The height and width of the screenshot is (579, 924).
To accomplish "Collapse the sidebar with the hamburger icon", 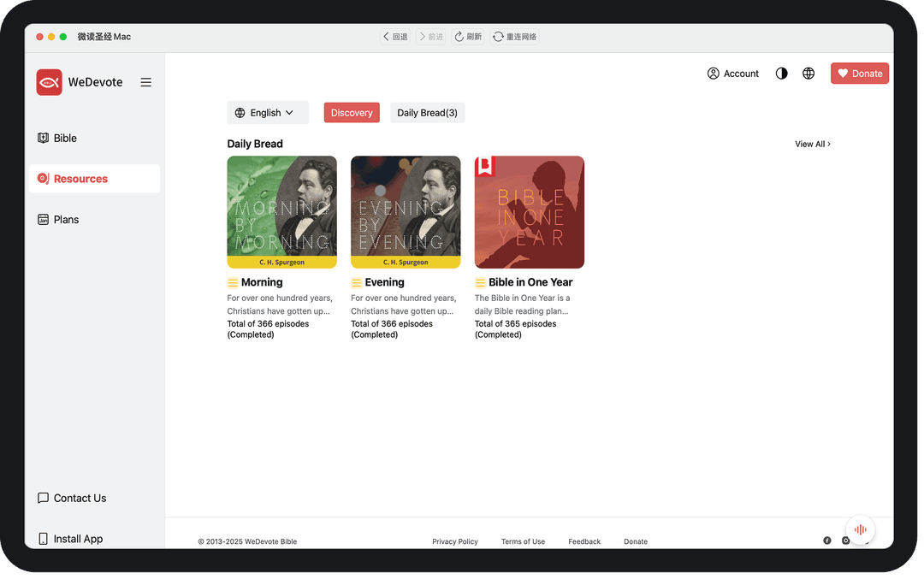I will [x=146, y=82].
